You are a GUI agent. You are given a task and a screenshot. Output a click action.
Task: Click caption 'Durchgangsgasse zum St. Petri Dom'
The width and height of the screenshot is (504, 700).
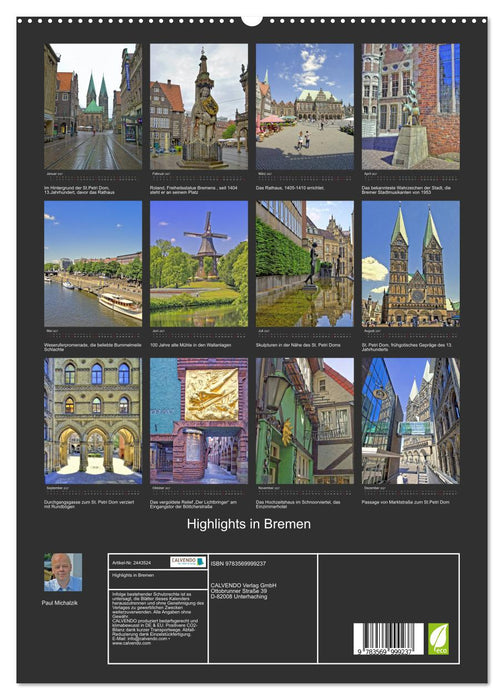89,504
